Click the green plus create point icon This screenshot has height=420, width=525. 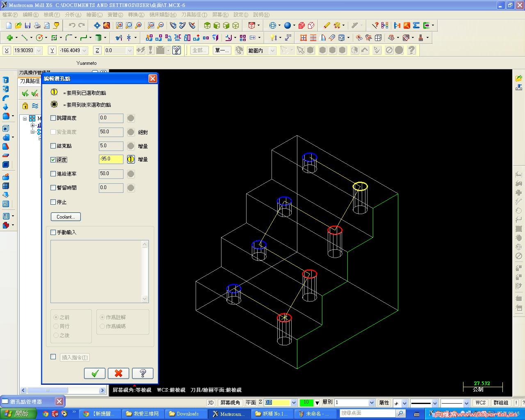pos(9,38)
